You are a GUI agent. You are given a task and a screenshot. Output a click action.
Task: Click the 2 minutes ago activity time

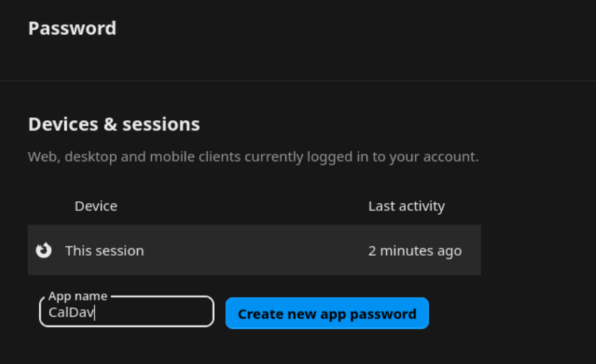pos(415,251)
